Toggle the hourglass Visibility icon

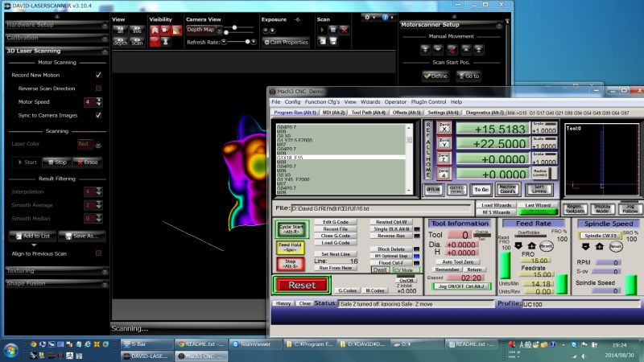coord(165,42)
